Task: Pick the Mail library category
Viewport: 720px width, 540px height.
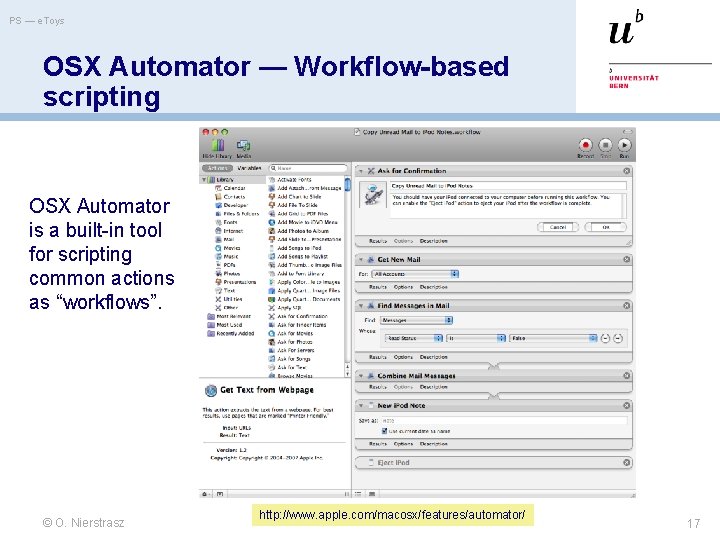Action: (225, 239)
